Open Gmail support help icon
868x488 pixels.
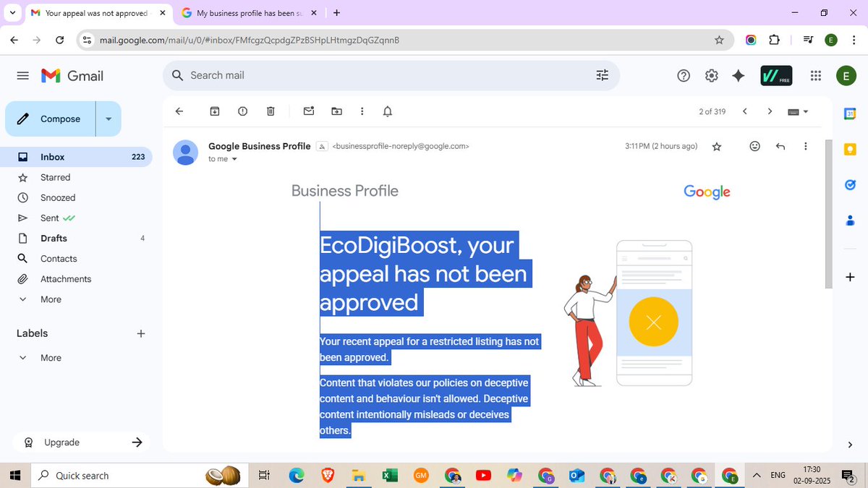click(x=684, y=76)
